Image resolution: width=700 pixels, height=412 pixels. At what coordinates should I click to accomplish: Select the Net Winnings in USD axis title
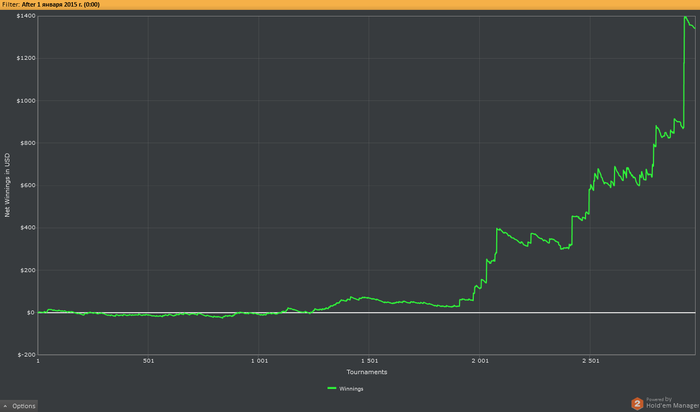pos(7,185)
